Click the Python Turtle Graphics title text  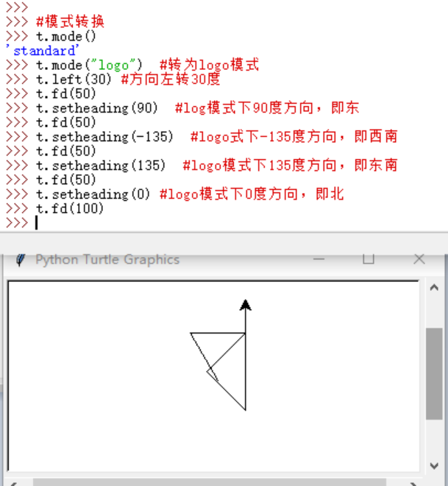[x=107, y=259]
